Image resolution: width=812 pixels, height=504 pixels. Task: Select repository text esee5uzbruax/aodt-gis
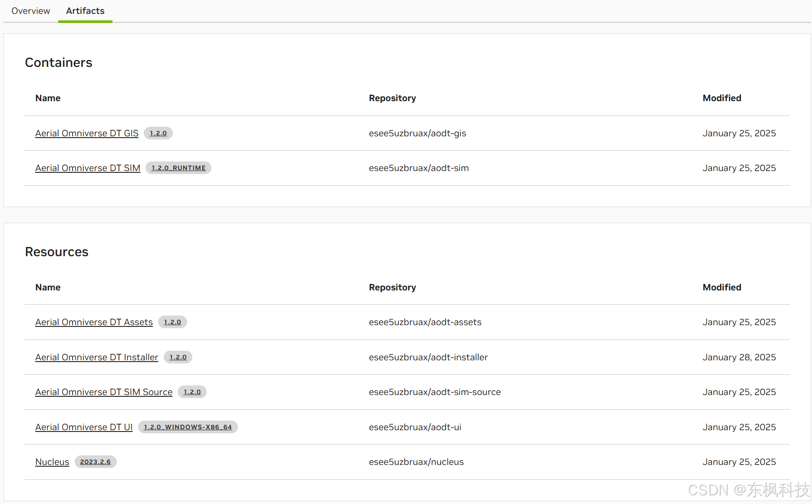[417, 133]
